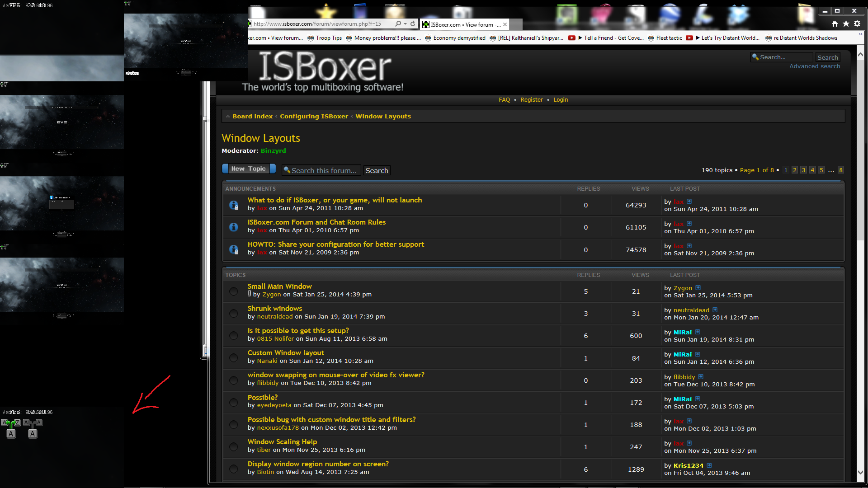Click the announcement icon beside 'HOWTO: Share your configuration'
This screenshot has width=868, height=488.
coord(234,249)
